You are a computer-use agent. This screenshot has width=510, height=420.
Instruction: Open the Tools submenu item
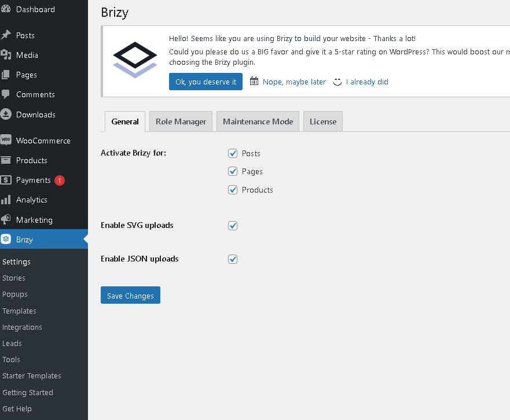click(11, 359)
